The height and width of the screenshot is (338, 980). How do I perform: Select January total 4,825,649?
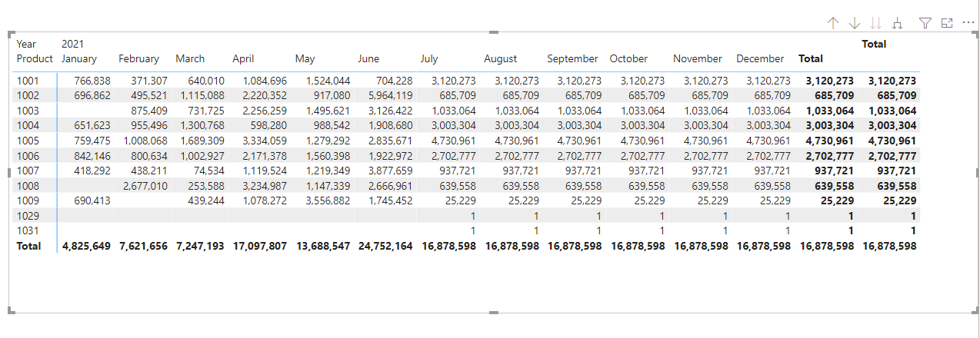tap(86, 246)
